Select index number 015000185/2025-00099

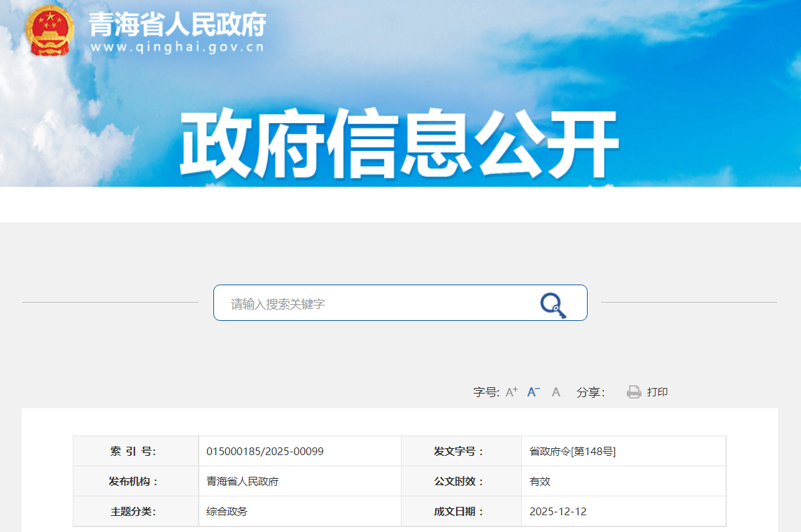pyautogui.click(x=264, y=452)
